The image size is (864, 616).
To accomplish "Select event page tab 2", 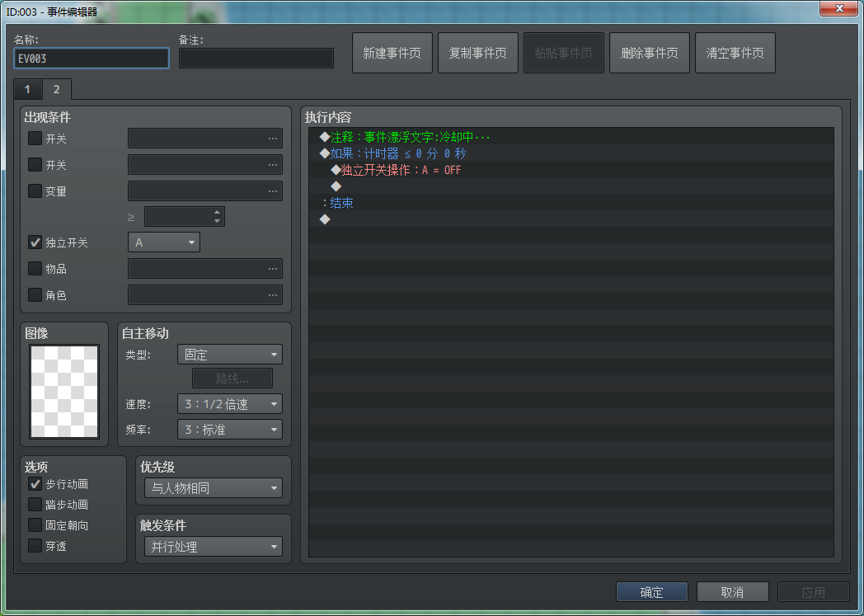I will coord(56,89).
